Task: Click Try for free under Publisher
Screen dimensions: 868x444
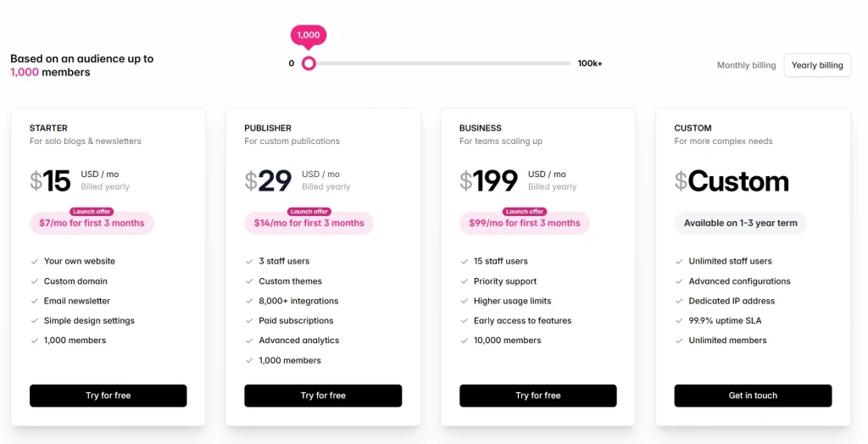Action: [323, 396]
